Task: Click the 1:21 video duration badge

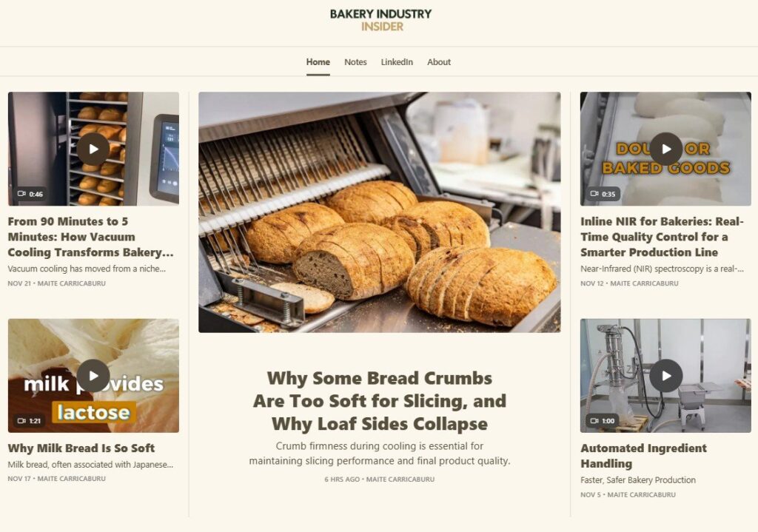Action: pos(29,420)
